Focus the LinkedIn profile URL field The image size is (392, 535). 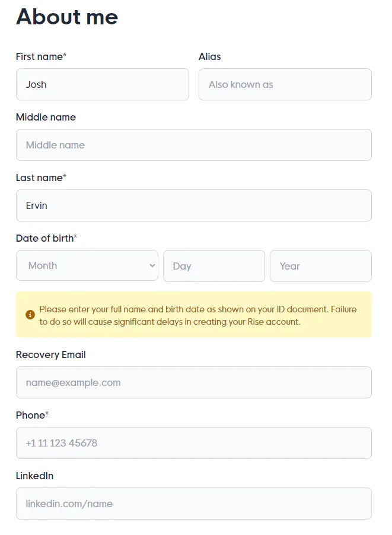tap(193, 504)
